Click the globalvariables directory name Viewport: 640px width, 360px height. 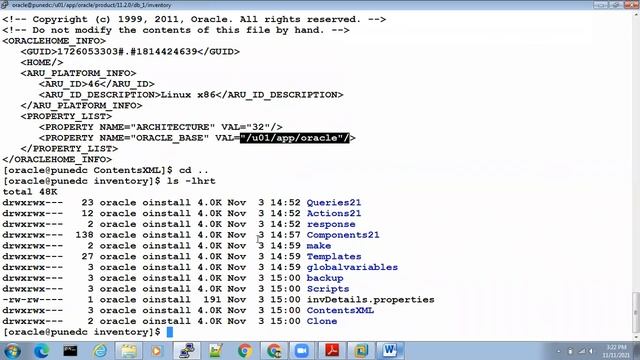(x=352, y=267)
